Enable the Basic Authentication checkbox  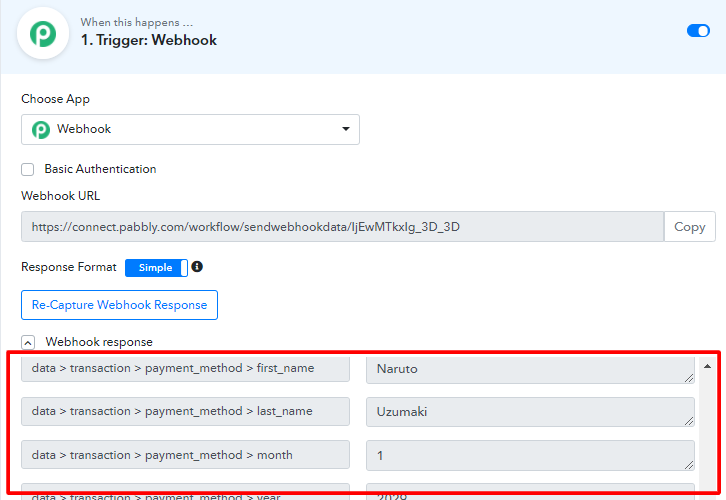coord(28,169)
